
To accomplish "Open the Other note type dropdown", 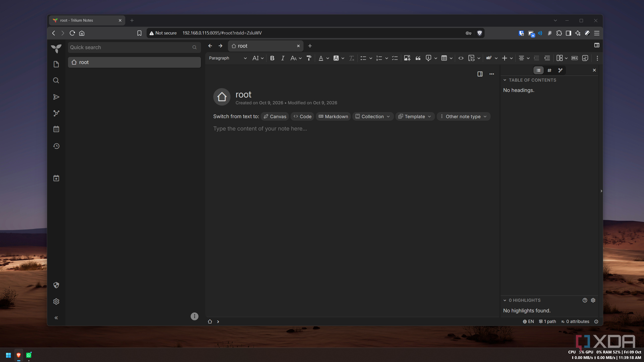I will pos(463,116).
